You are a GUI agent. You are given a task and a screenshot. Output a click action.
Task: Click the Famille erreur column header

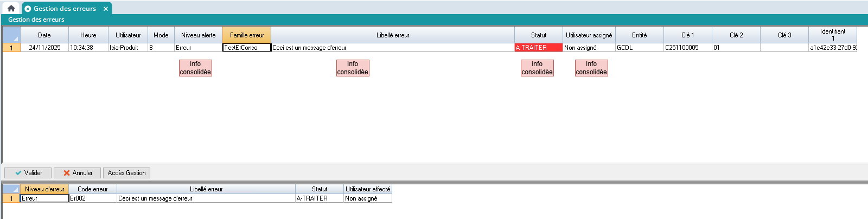point(247,35)
